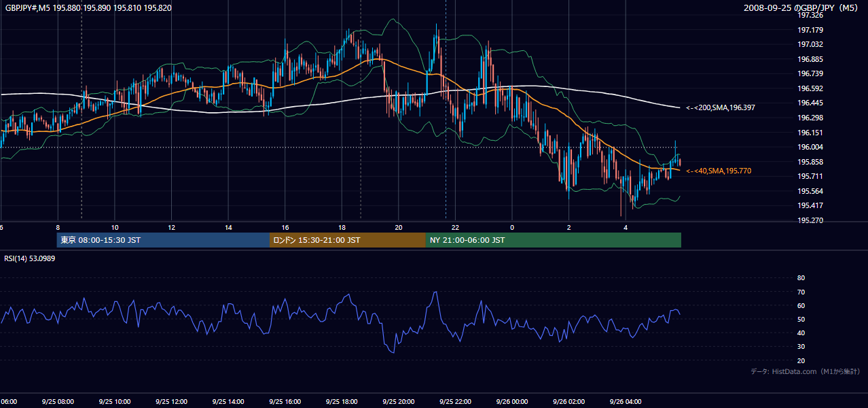Screen dimensions: 868x408
Task: Click hour label 18 under the price chart
Action: click(342, 227)
